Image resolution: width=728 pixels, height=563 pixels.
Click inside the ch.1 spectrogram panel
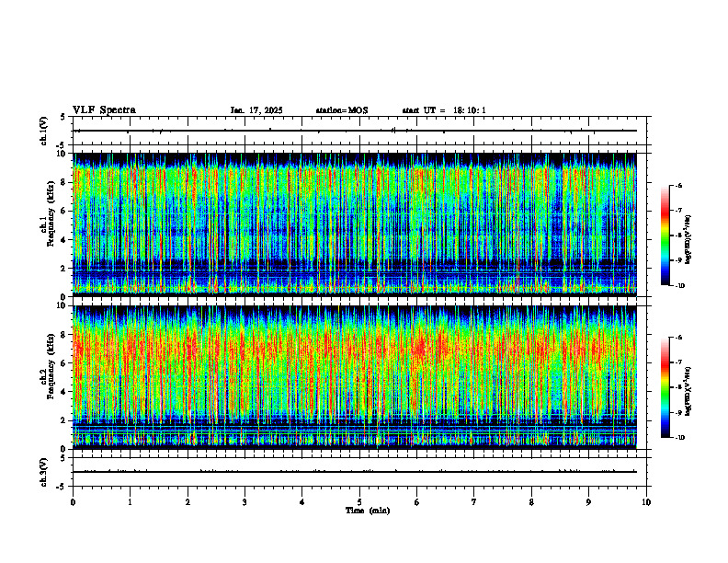click(x=355, y=224)
